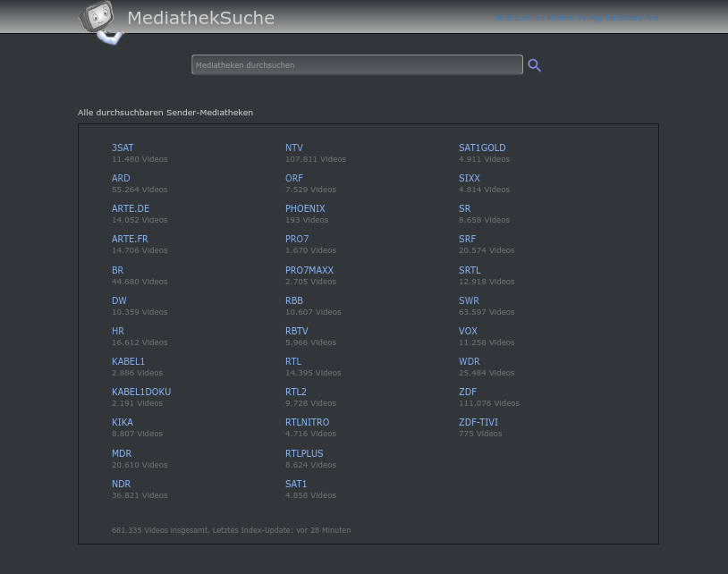The height and width of the screenshot is (574, 728).
Task: Open the RBTV channel link
Action: [x=297, y=331]
